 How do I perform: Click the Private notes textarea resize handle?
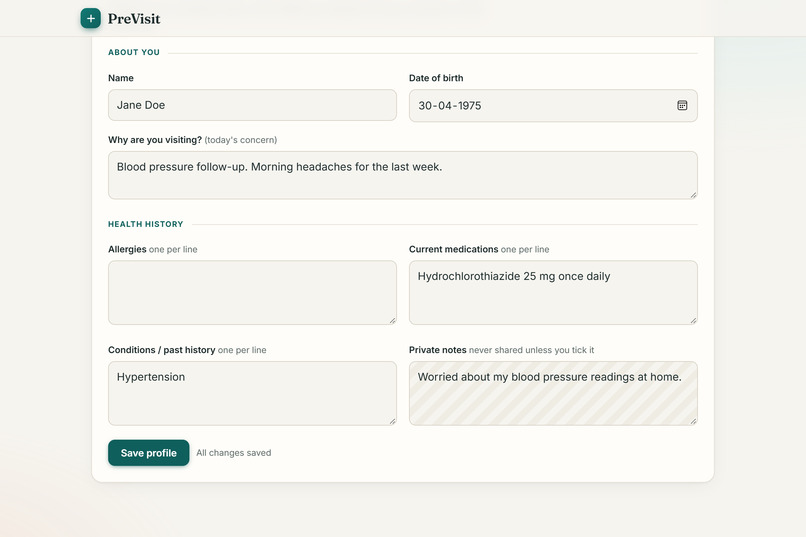pos(693,421)
